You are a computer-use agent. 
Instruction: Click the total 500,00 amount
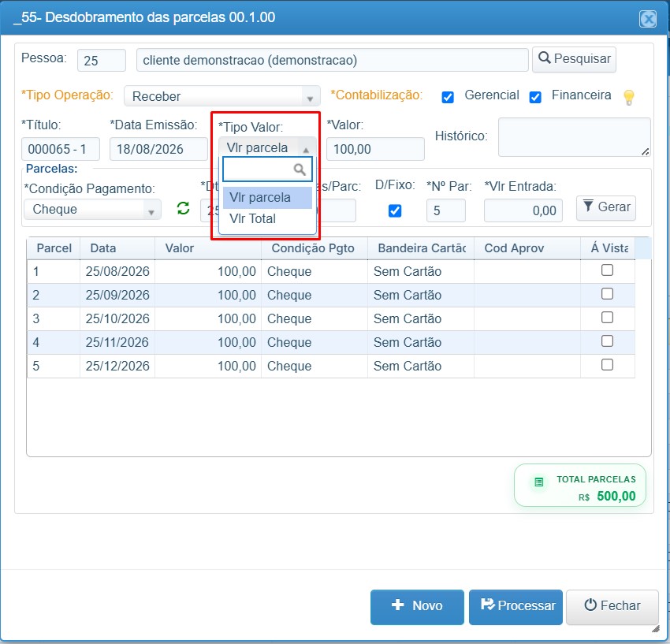click(x=616, y=496)
